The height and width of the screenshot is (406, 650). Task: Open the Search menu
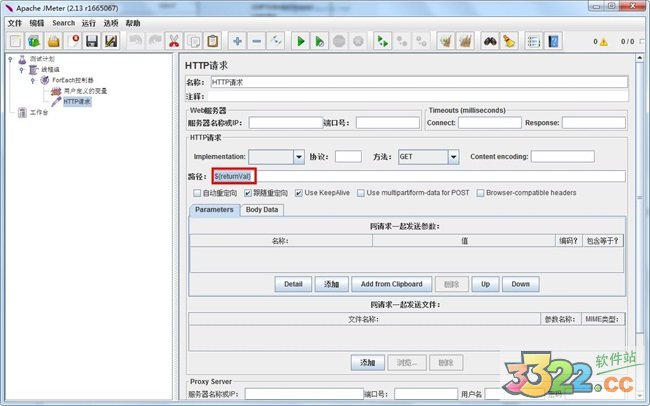[63, 23]
